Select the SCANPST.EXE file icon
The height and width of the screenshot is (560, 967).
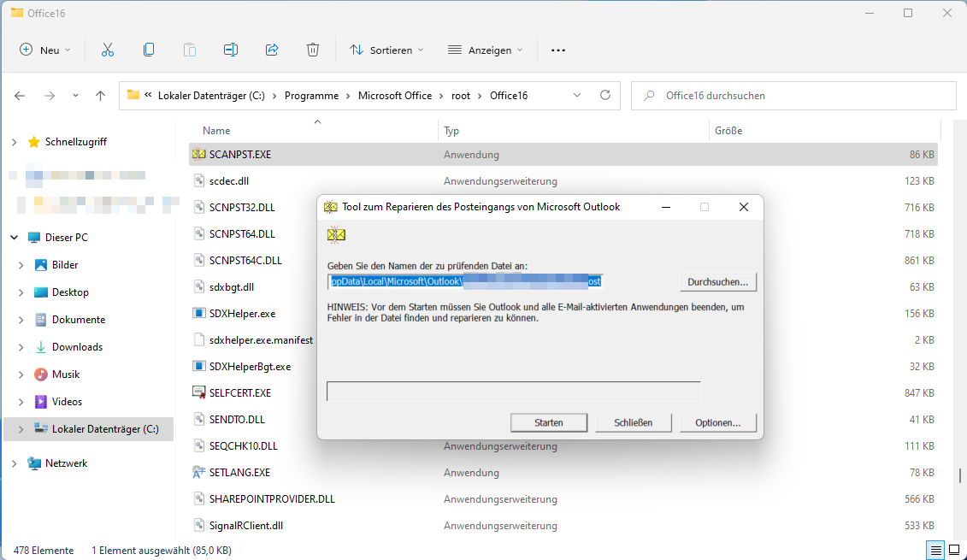tap(198, 154)
